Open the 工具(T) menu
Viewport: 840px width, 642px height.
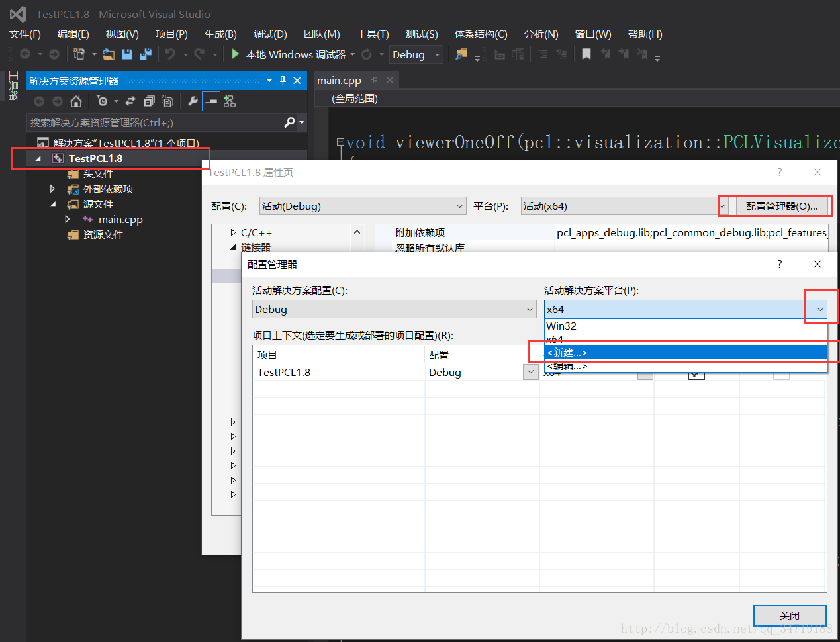click(373, 34)
